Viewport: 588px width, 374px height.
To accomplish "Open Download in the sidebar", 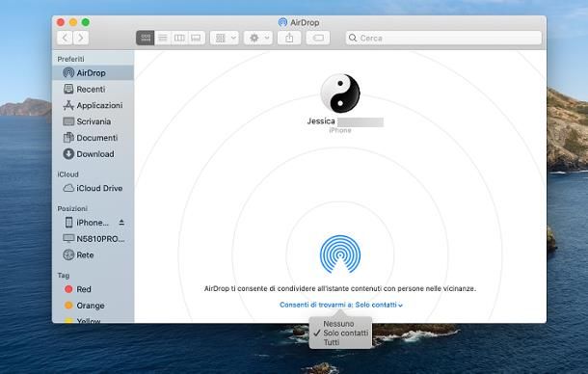I will pyautogui.click(x=93, y=154).
